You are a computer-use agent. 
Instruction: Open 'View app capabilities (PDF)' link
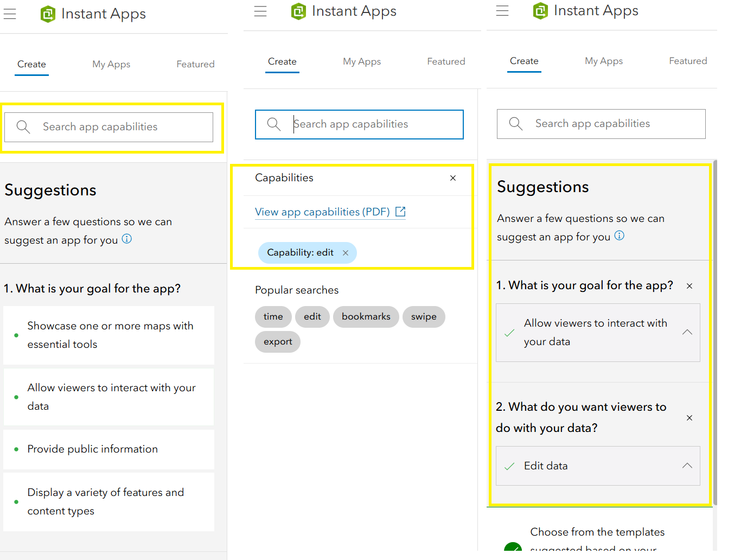click(x=323, y=212)
